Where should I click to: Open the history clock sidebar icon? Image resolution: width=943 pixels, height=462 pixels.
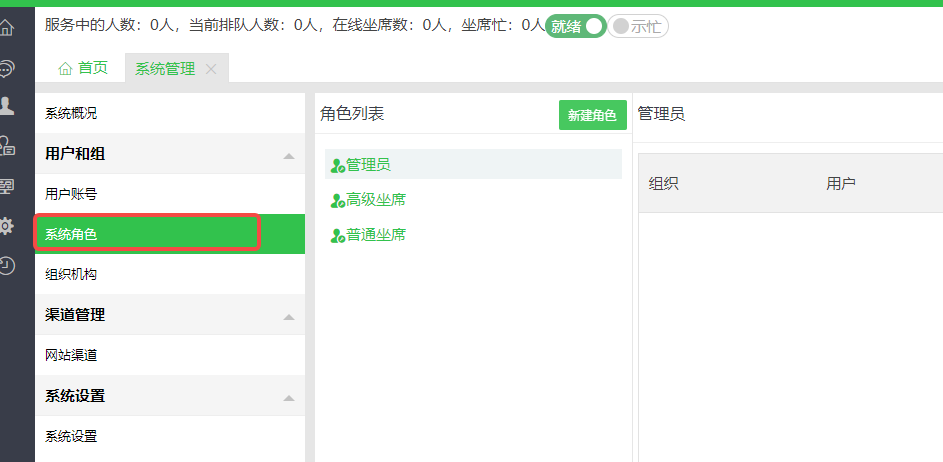coord(6,265)
